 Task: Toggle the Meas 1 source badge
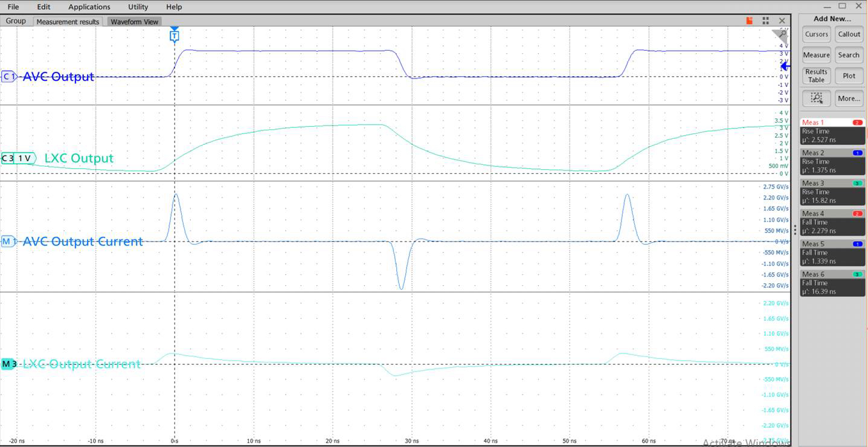click(x=857, y=122)
